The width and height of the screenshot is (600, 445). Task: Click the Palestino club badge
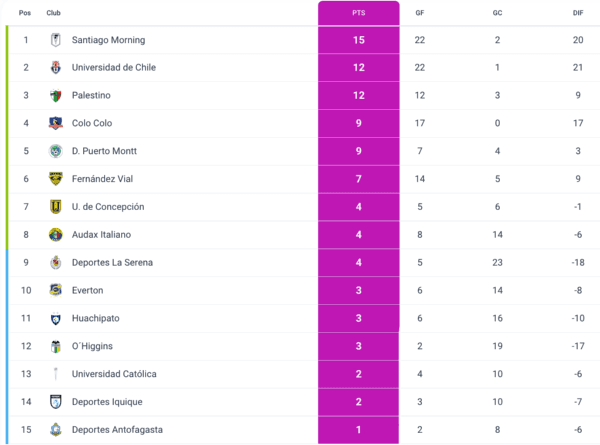tap(56, 96)
